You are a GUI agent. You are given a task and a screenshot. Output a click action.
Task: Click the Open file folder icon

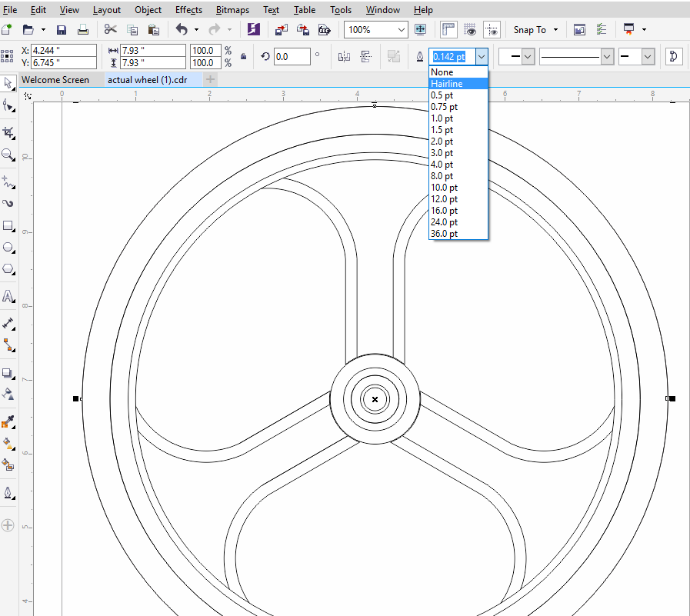28,30
